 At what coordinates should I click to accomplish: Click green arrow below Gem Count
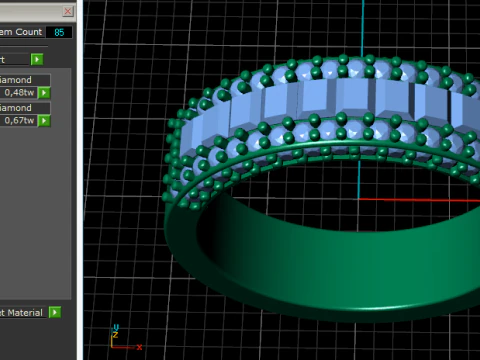pyautogui.click(x=37, y=60)
